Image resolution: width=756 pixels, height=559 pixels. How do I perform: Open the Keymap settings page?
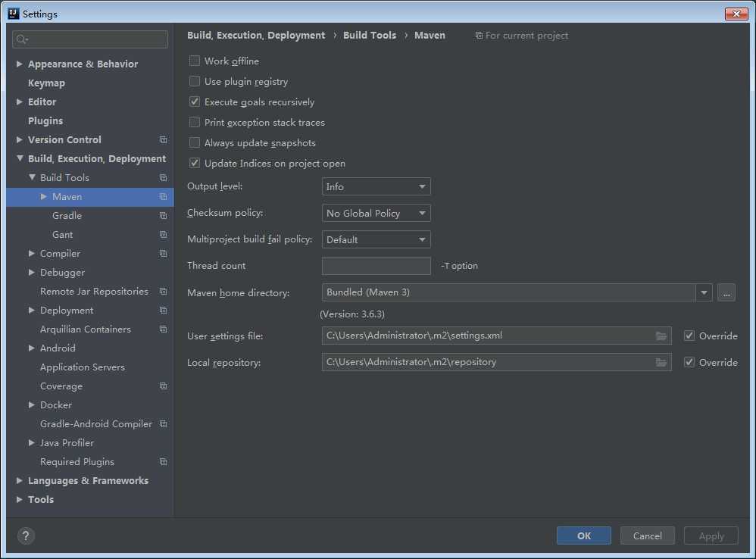(46, 83)
